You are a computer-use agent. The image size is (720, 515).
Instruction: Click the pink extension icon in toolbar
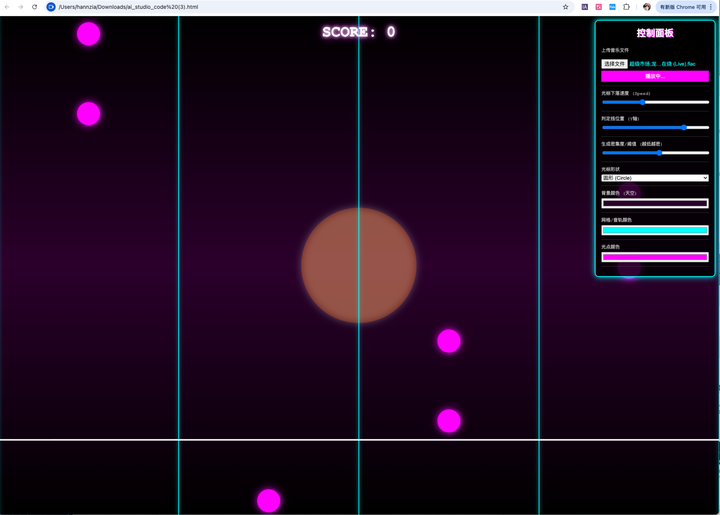coord(599,7)
